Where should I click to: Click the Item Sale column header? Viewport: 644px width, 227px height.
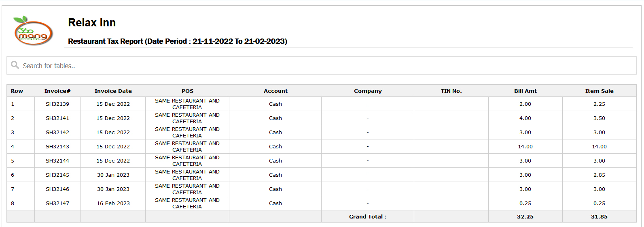pyautogui.click(x=599, y=91)
